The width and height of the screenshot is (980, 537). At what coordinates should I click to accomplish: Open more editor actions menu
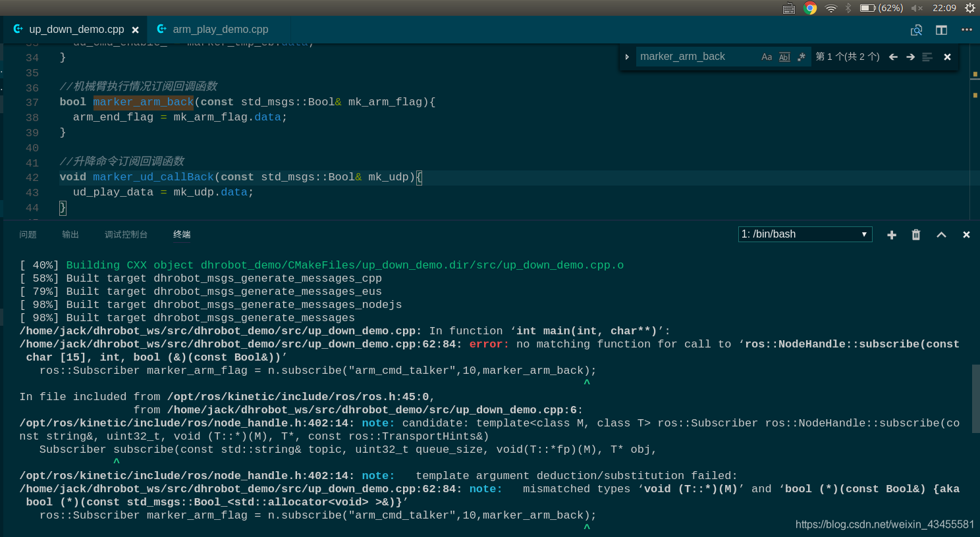point(967,30)
